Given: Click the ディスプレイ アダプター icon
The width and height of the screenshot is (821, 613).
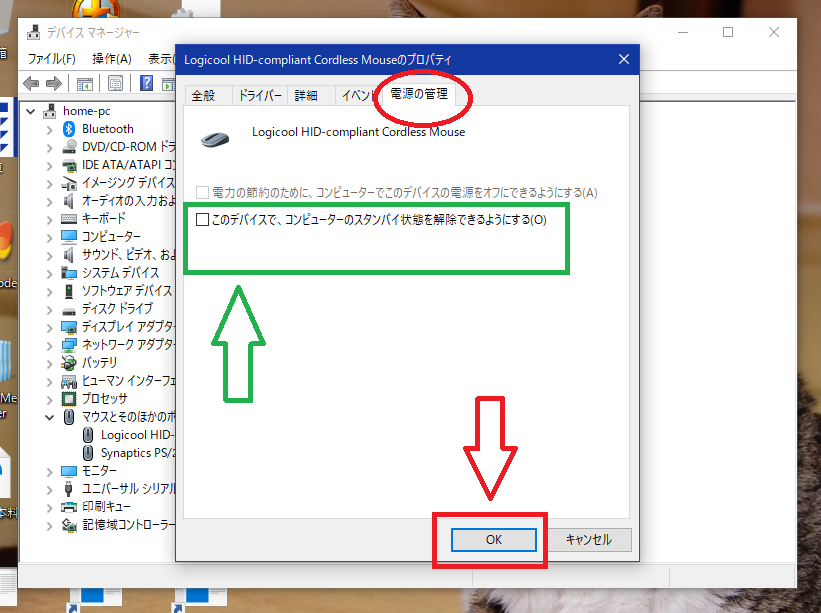Looking at the screenshot, I should coord(69,327).
